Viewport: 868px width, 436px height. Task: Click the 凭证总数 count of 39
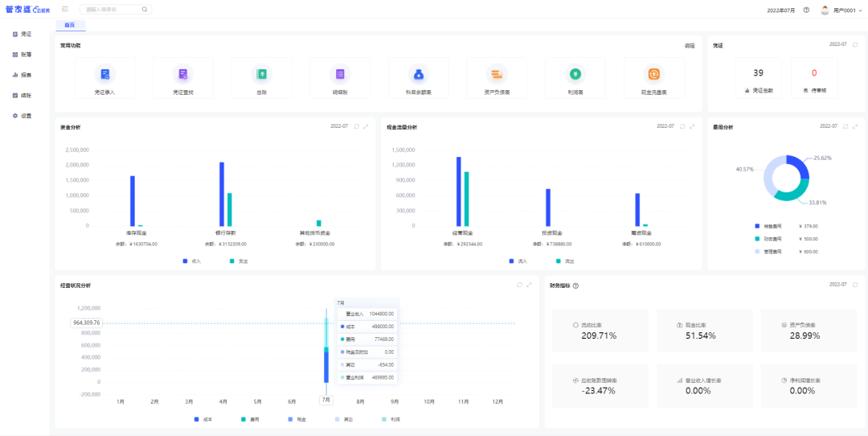click(x=758, y=73)
